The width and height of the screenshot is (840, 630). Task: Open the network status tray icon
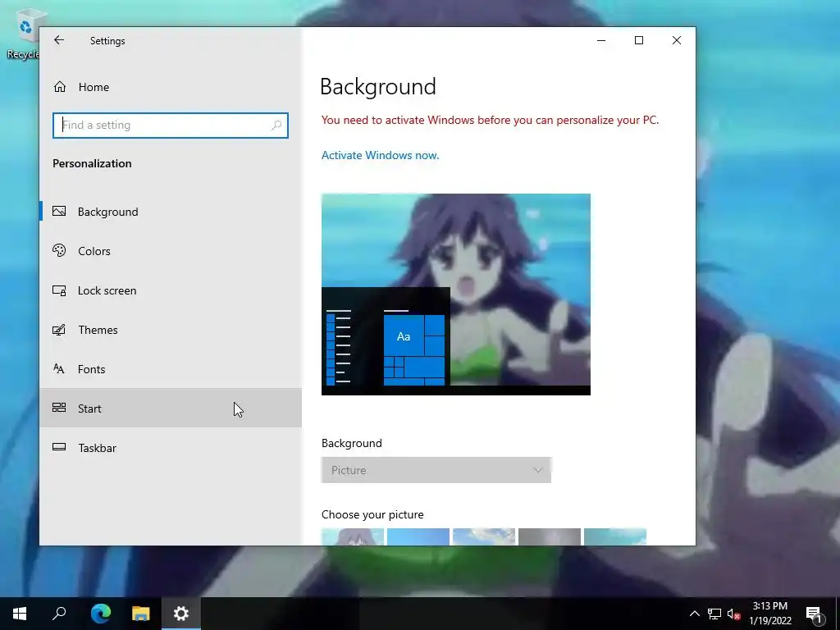714,614
